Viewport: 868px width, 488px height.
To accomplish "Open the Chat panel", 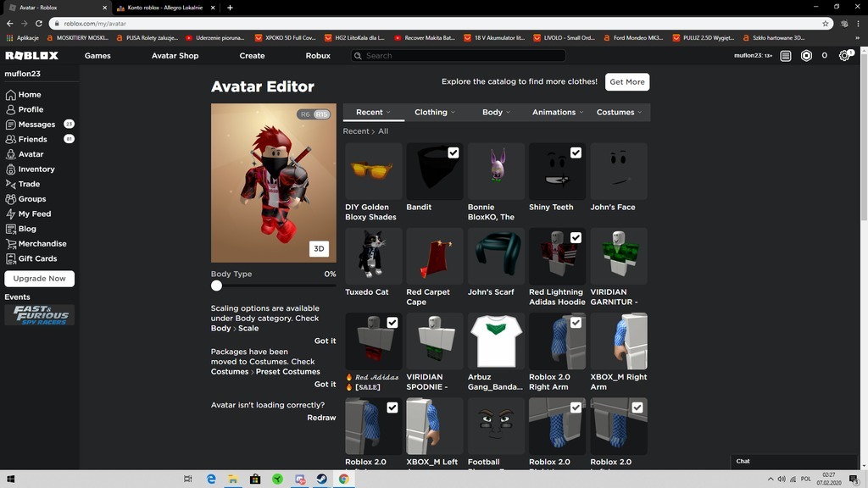I will coord(793,462).
